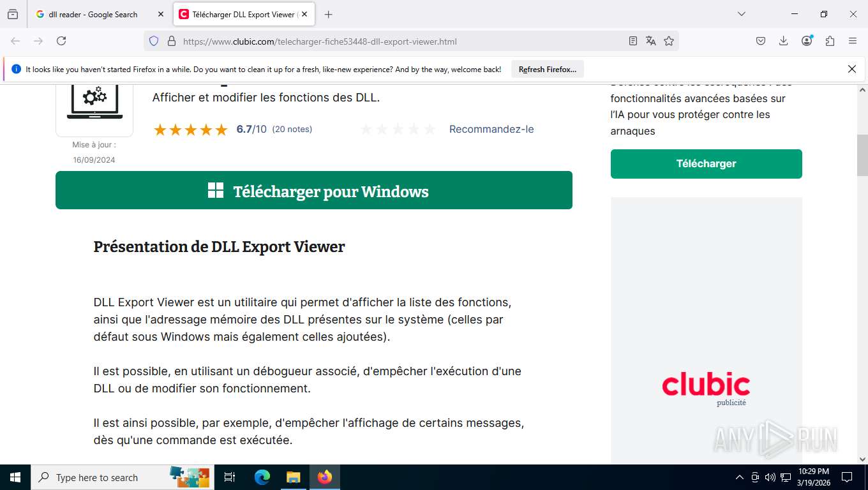Go back to the previous page
This screenshot has width=868, height=490.
(15, 41)
